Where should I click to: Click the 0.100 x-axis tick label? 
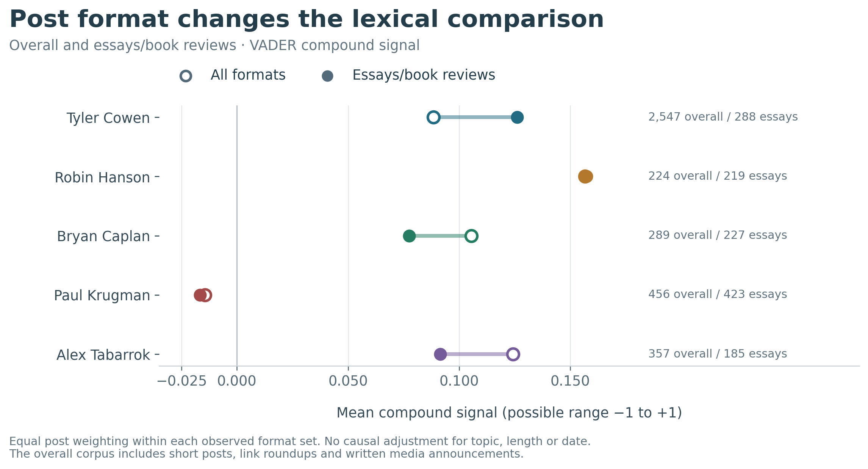[459, 381]
